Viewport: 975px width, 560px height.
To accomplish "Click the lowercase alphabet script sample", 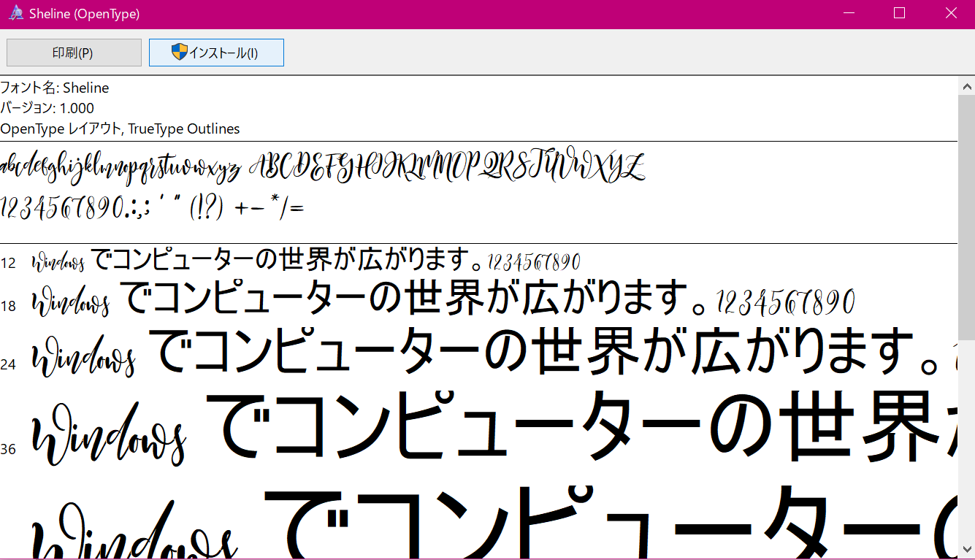I will click(121, 169).
